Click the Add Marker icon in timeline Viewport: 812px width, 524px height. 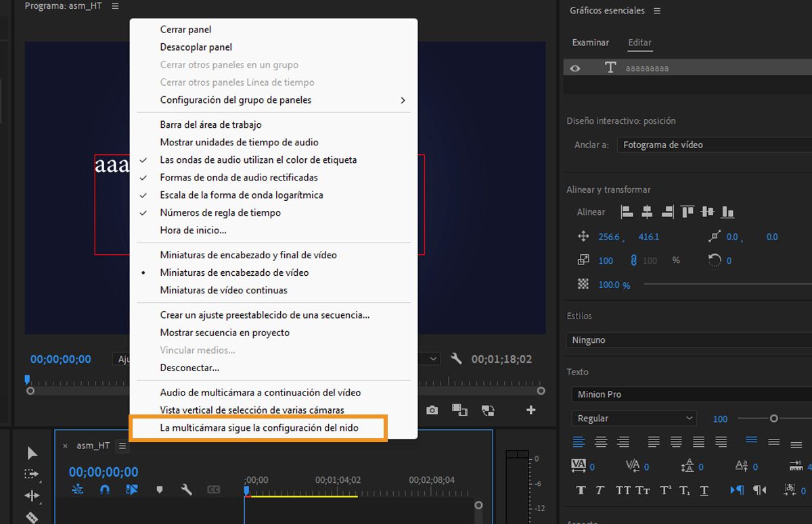(160, 490)
